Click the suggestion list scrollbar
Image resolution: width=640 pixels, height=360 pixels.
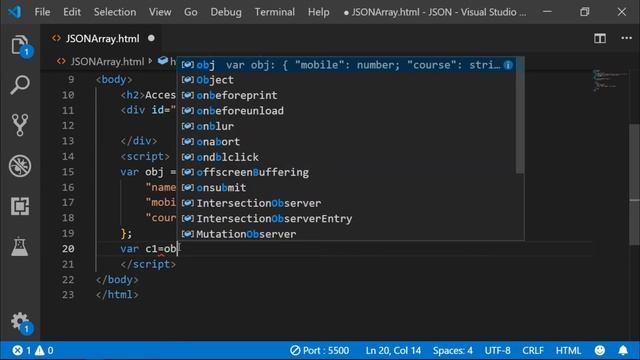tap(520, 115)
